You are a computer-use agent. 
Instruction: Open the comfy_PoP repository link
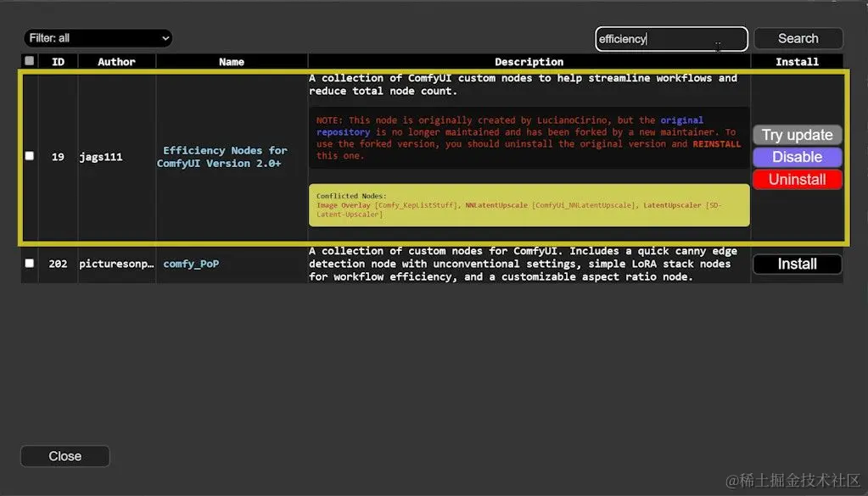coord(191,264)
